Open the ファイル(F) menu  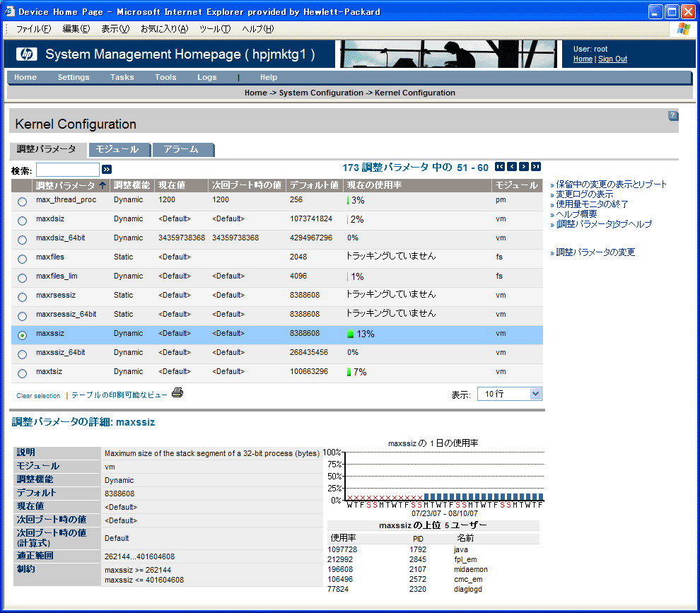coord(33,29)
